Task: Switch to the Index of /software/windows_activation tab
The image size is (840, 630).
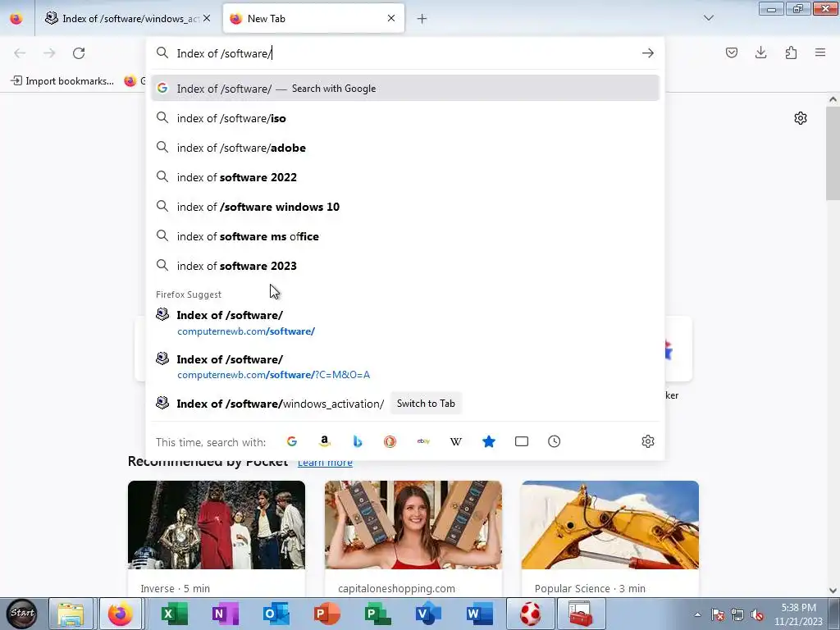Action: [x=126, y=18]
